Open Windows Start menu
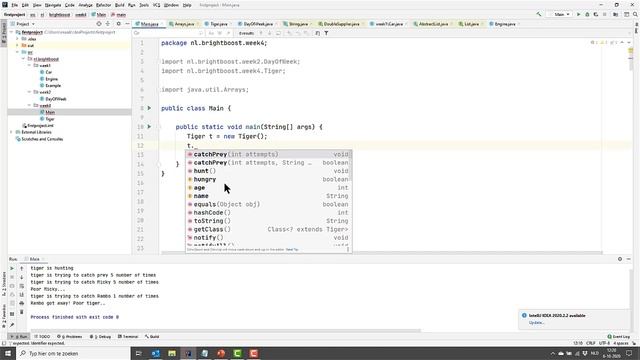 [8, 353]
